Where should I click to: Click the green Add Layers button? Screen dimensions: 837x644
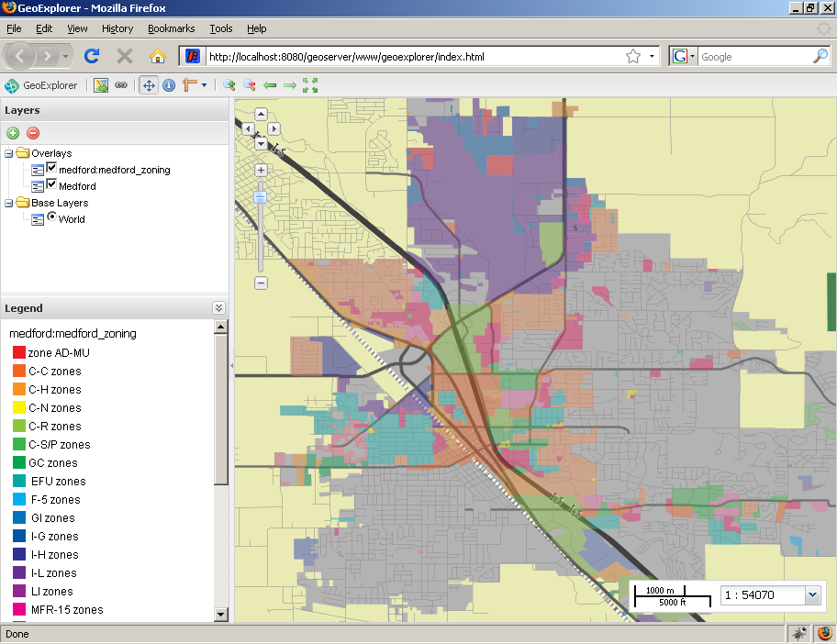click(13, 133)
